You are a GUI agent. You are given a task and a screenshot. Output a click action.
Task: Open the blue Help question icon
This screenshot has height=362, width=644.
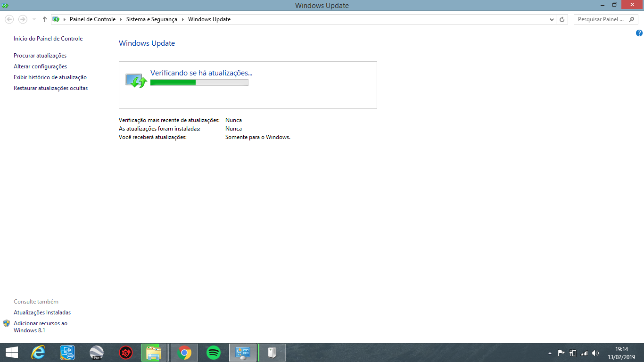coord(639,33)
